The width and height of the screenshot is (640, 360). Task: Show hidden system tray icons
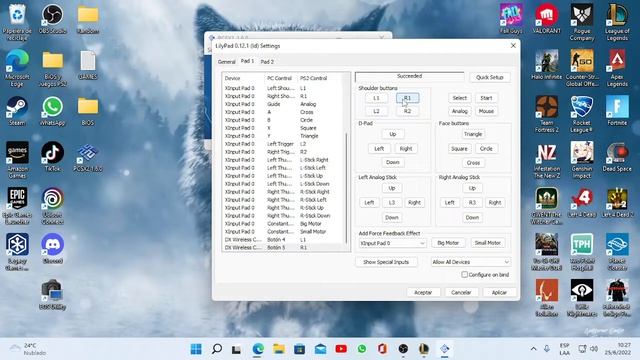533,349
